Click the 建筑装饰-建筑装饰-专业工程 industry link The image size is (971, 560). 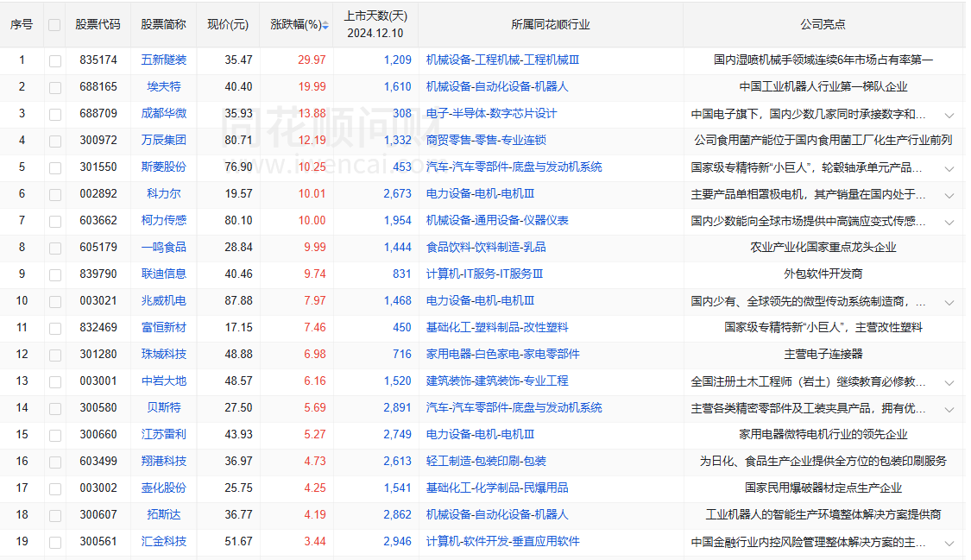497,381
